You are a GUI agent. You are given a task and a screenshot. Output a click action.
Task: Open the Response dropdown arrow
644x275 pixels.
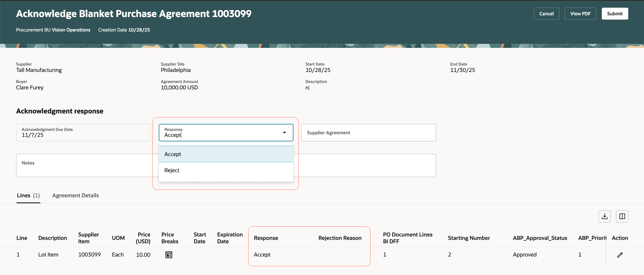284,133
